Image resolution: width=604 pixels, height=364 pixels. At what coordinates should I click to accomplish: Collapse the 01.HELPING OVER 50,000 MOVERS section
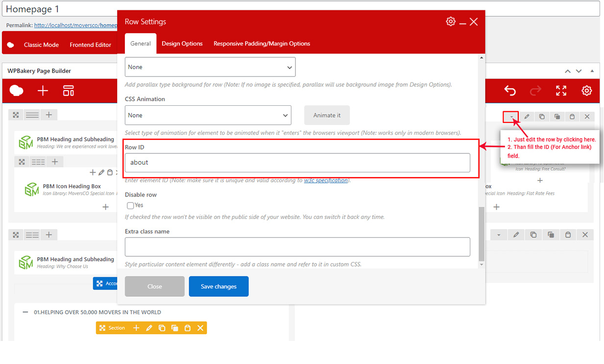point(25,312)
